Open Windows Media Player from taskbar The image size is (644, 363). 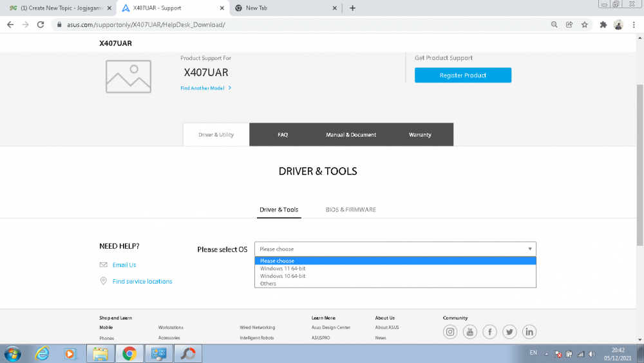tap(70, 353)
